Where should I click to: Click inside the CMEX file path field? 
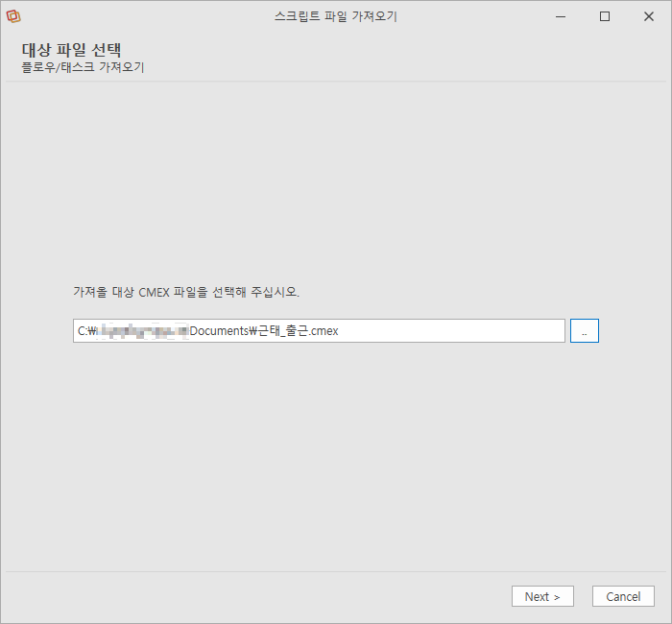coord(319,330)
